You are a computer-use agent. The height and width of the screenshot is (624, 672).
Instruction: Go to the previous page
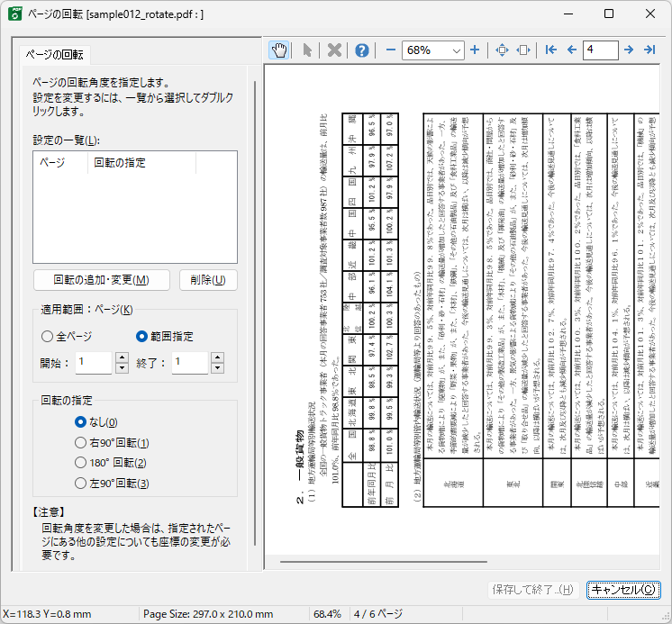[x=571, y=50]
